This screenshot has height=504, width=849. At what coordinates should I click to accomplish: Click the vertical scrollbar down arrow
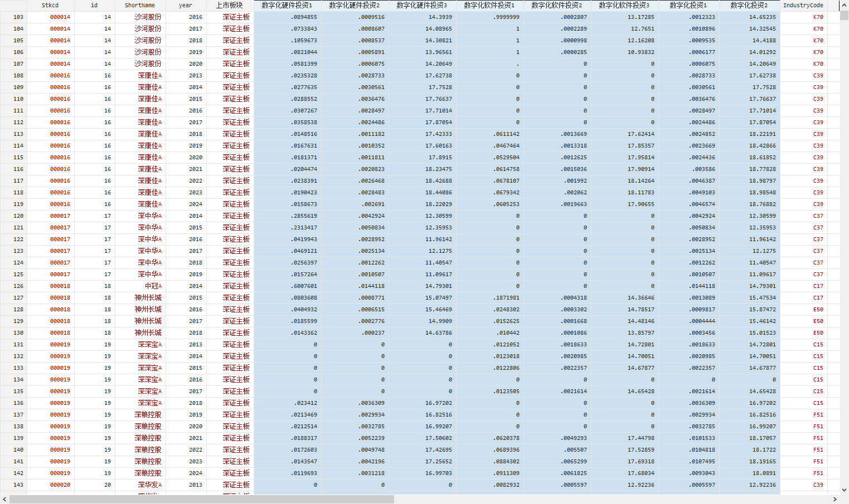click(844, 490)
